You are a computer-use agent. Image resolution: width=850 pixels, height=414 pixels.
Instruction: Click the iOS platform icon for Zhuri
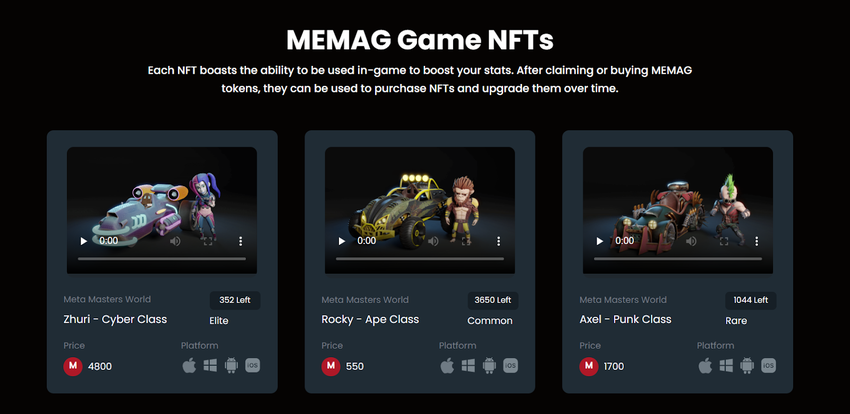(253, 365)
